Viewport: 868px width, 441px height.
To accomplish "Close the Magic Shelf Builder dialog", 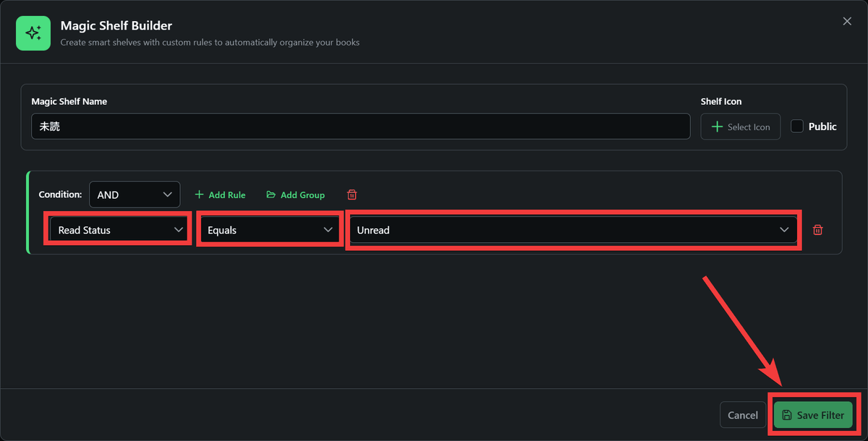I will pos(847,22).
